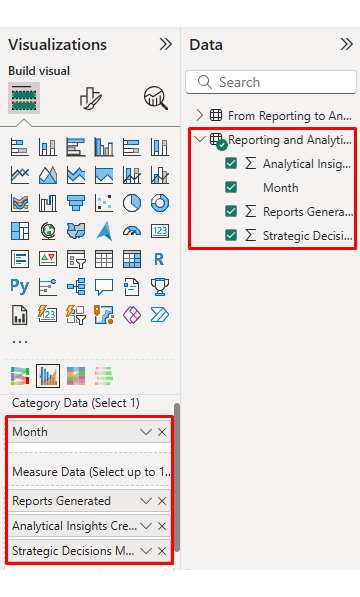Open dropdown for Strategic Decisions M... measure
This screenshot has height=597, width=360.
146,551
